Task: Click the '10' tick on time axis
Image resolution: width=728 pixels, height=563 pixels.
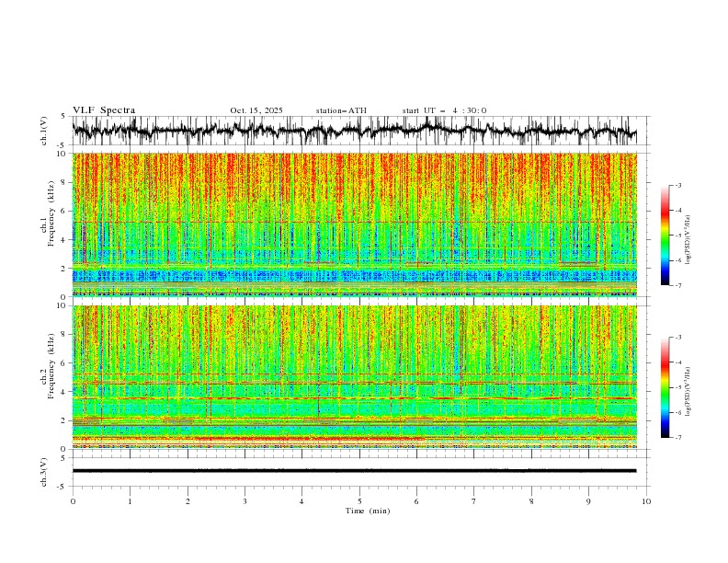Action: tap(646, 501)
